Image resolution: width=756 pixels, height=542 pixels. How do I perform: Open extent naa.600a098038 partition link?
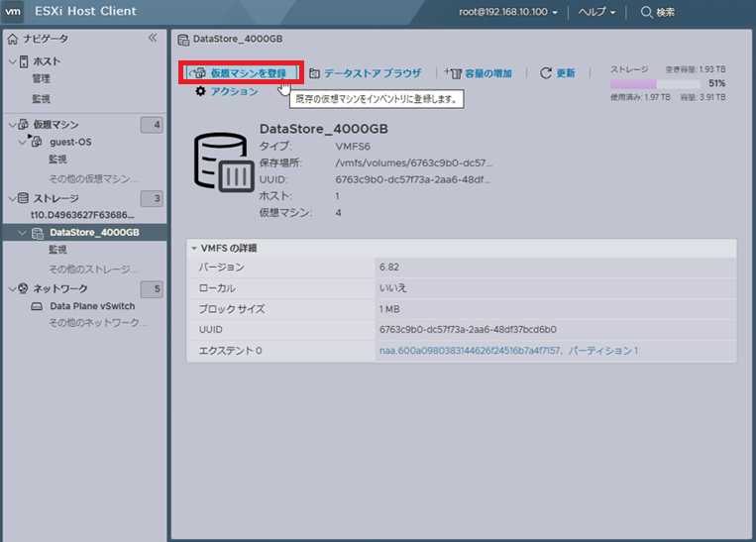point(508,351)
